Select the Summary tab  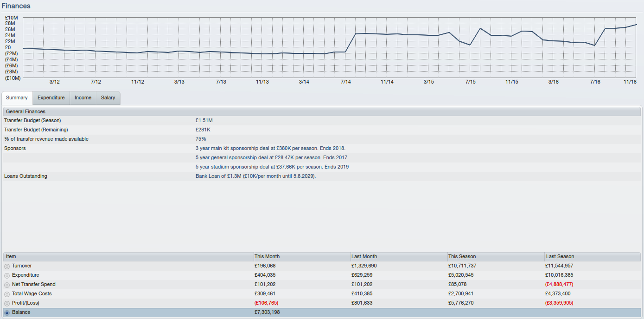coord(17,98)
